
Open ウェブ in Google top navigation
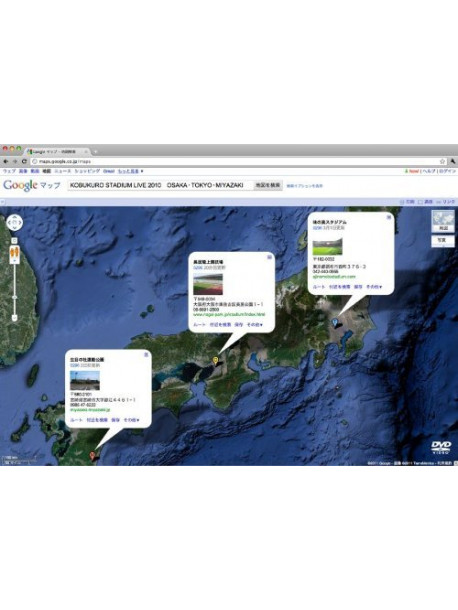coord(9,171)
